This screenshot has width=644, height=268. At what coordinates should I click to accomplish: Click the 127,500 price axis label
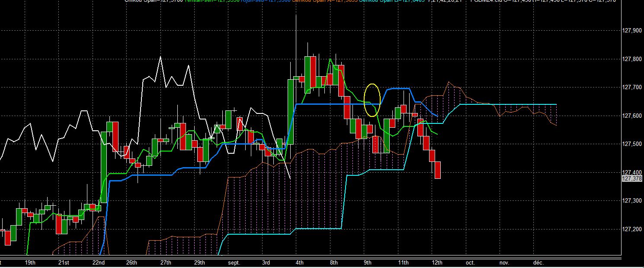pos(632,144)
